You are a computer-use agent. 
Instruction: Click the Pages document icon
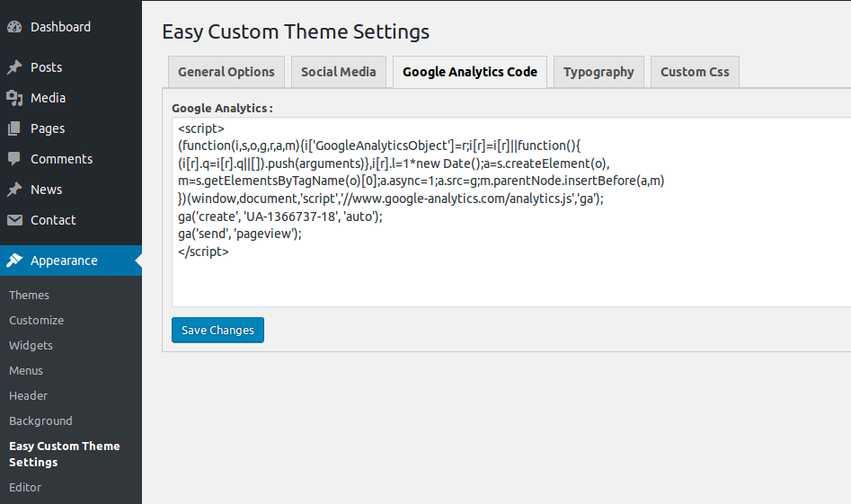click(14, 128)
